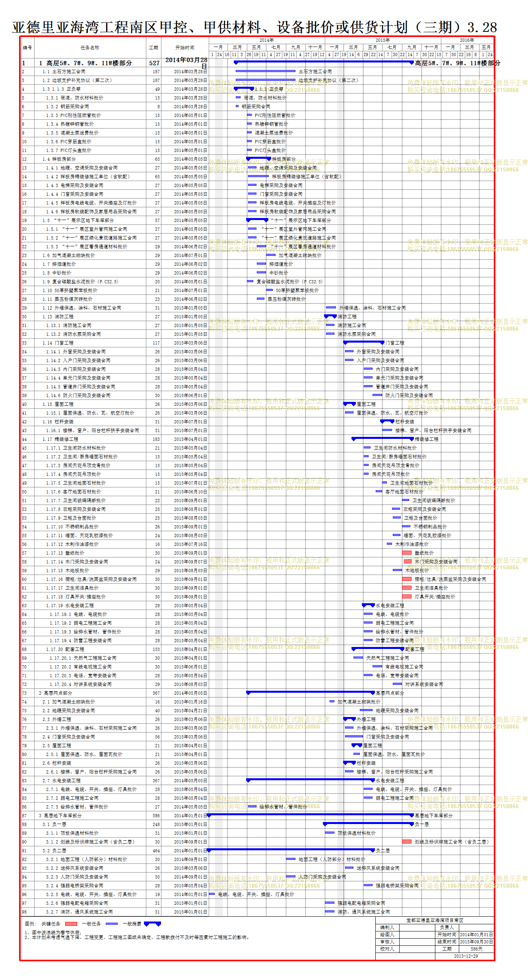Viewport: 528px width, 980px height.
Task: Click the footer start date 2014年01月01日
Action: pos(476,935)
